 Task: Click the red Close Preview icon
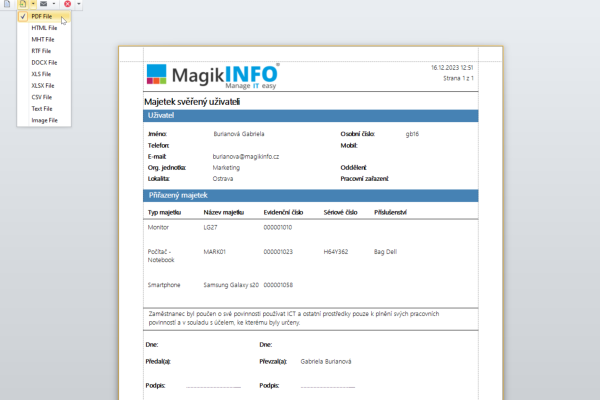tap(67, 4)
